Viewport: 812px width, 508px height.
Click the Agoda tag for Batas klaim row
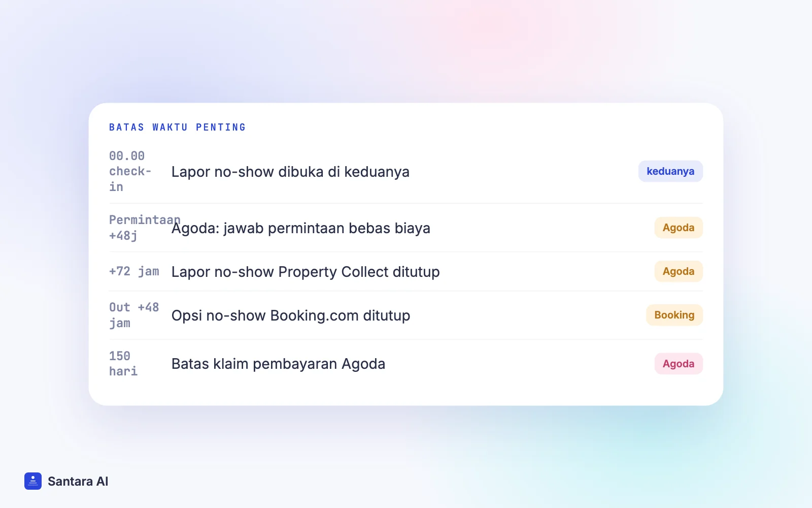click(x=679, y=364)
